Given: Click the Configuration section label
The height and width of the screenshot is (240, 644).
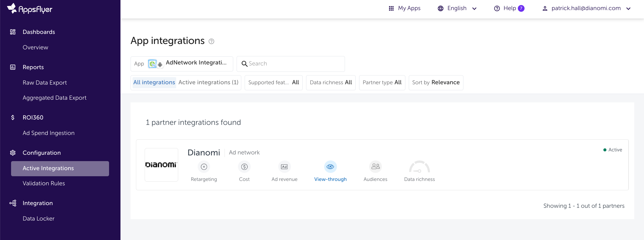Looking at the screenshot, I should pyautogui.click(x=42, y=153).
